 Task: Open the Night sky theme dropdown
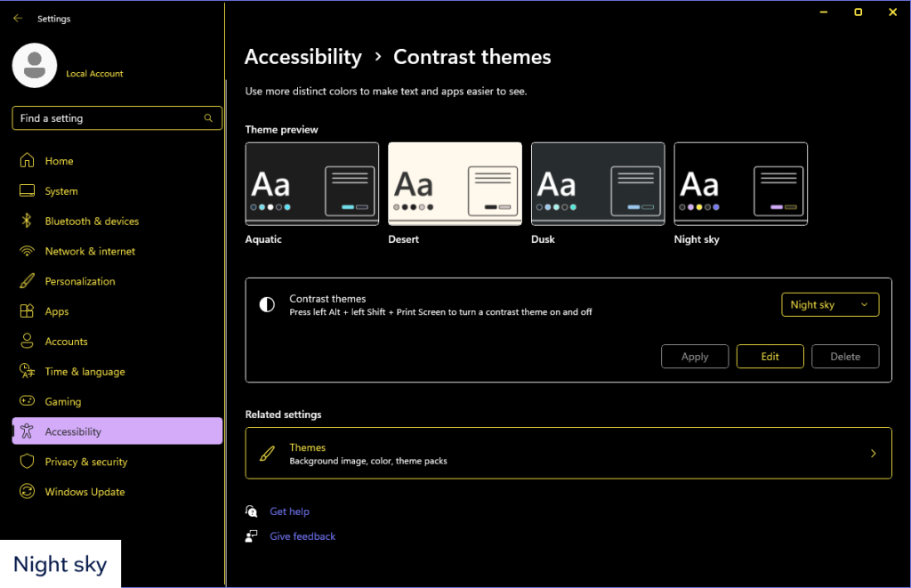pos(829,304)
